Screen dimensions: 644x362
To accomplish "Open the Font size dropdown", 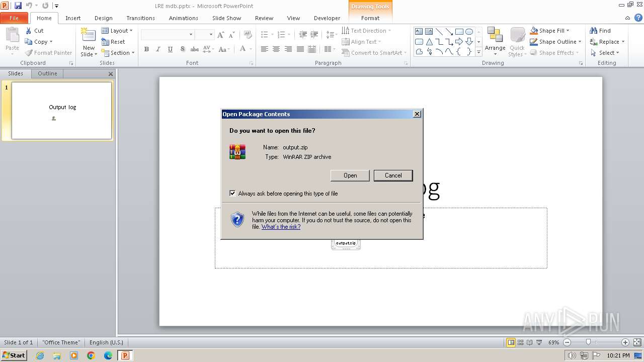I will pyautogui.click(x=211, y=35).
